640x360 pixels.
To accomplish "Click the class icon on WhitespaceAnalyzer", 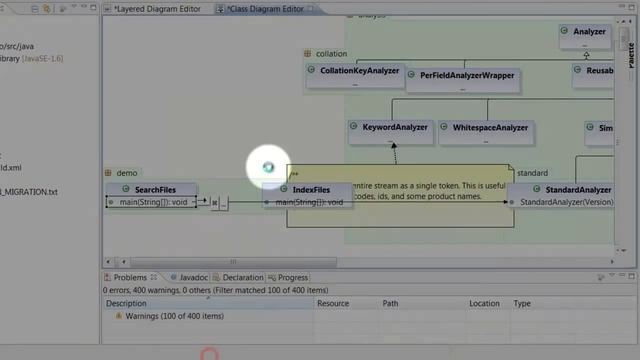I will pos(444,127).
